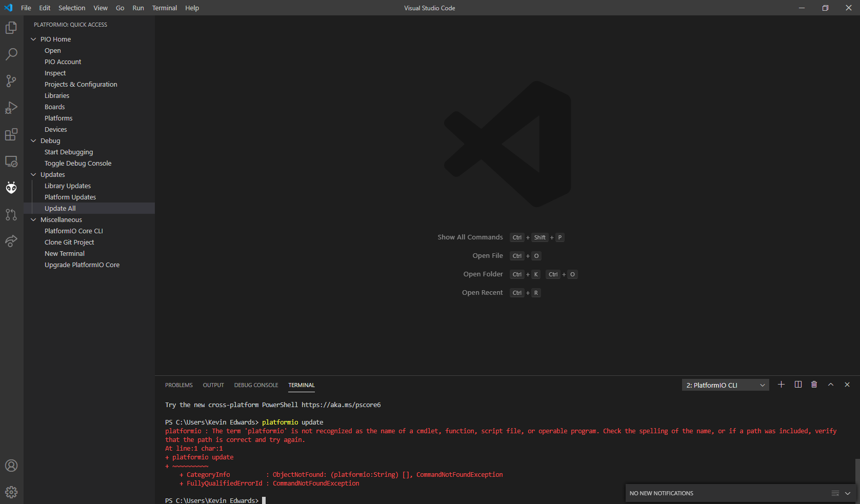Minimize the VS Code window
Screen dimensions: 860x504
802,8
